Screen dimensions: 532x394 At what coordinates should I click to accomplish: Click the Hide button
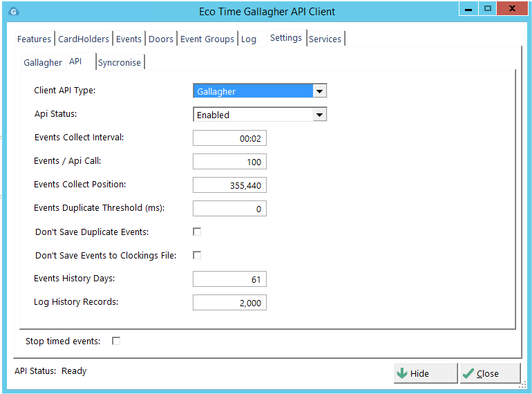pyautogui.click(x=426, y=373)
